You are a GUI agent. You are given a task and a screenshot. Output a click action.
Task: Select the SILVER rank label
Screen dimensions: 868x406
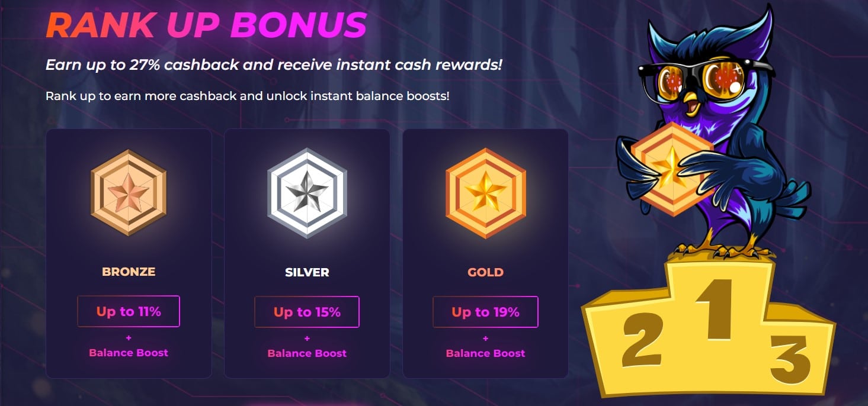tap(307, 273)
